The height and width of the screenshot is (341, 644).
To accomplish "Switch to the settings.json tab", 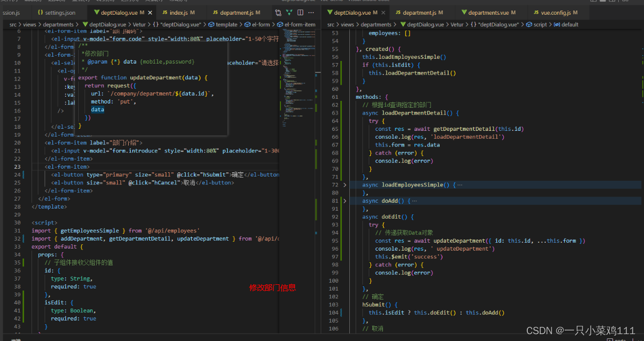I will [56, 13].
